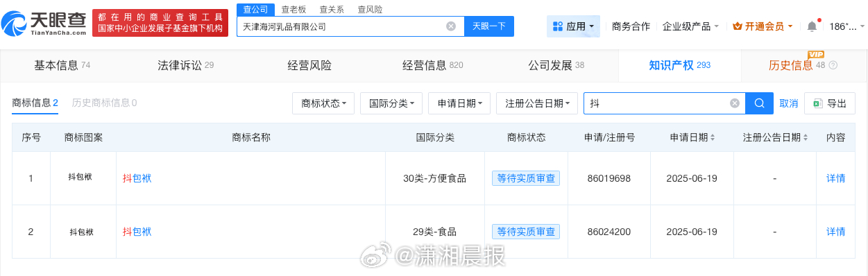868x276 pixels.
Task: Clear the trademark filter field containing 抖
Action: 735,103
